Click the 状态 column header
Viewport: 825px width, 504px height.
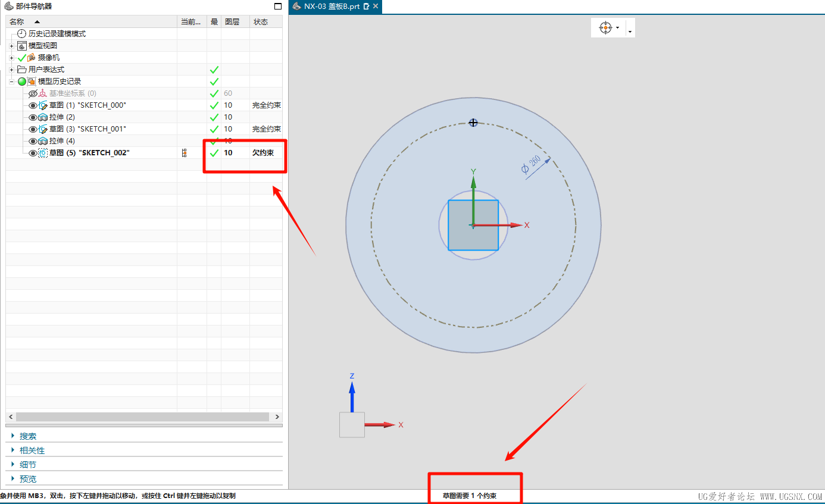261,21
